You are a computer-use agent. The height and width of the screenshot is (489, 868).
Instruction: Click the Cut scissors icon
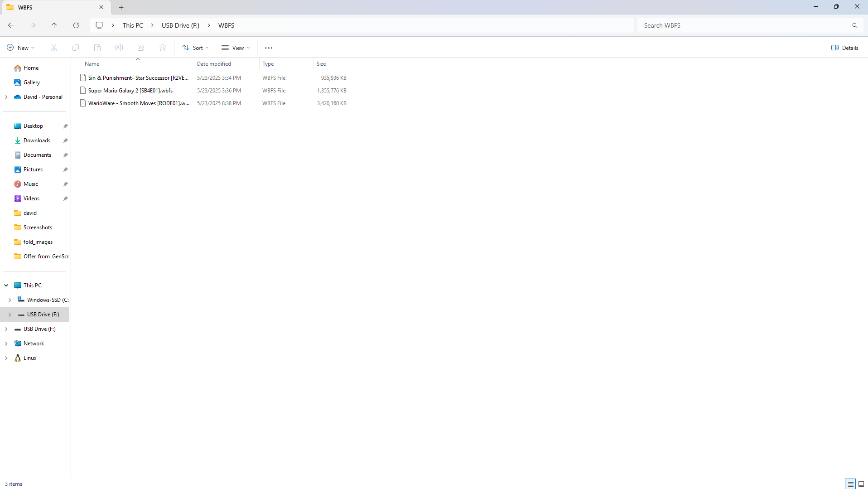tap(54, 48)
